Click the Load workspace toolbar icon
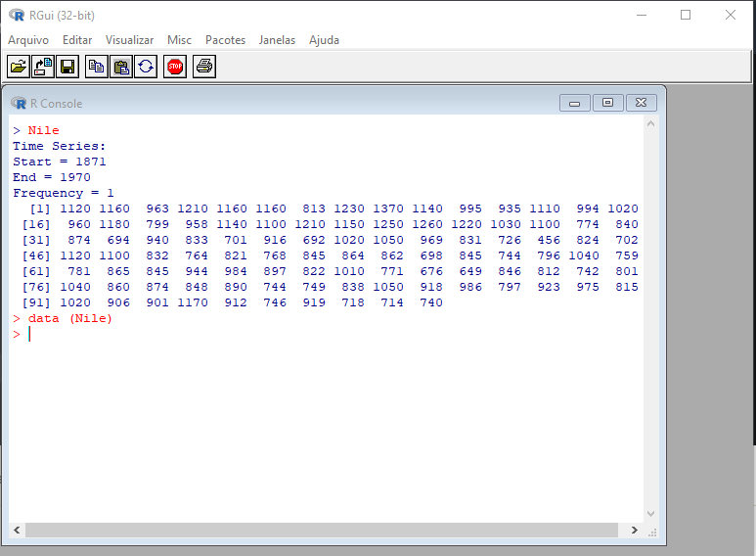The height and width of the screenshot is (556, 756). point(43,67)
